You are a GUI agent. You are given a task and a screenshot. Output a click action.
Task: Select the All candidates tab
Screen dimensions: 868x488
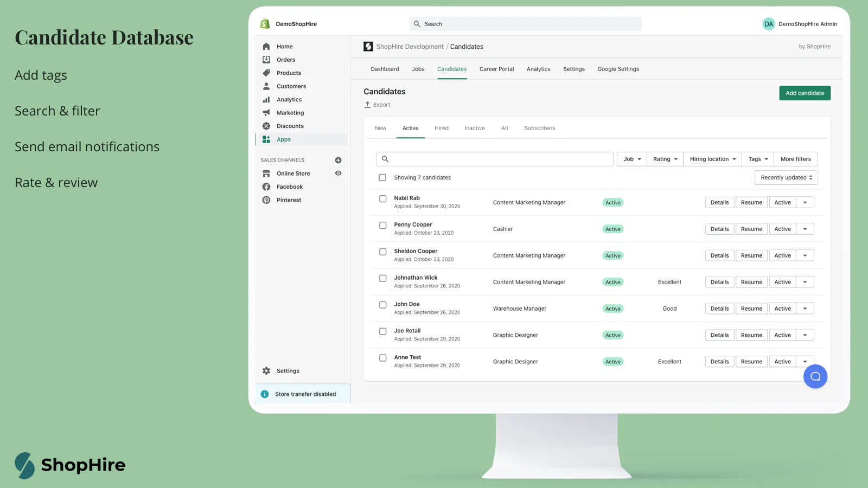coord(505,128)
